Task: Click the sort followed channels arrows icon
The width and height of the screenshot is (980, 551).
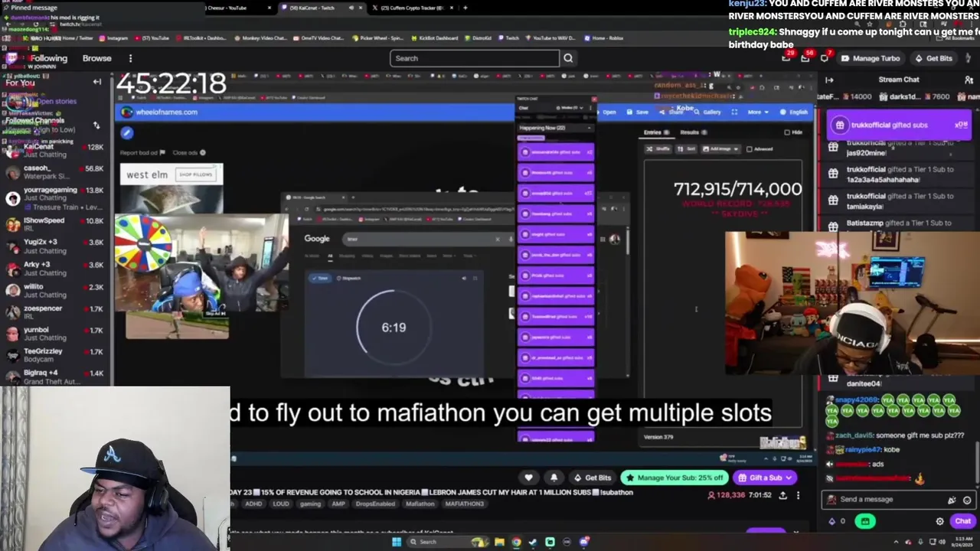Action: [96, 125]
